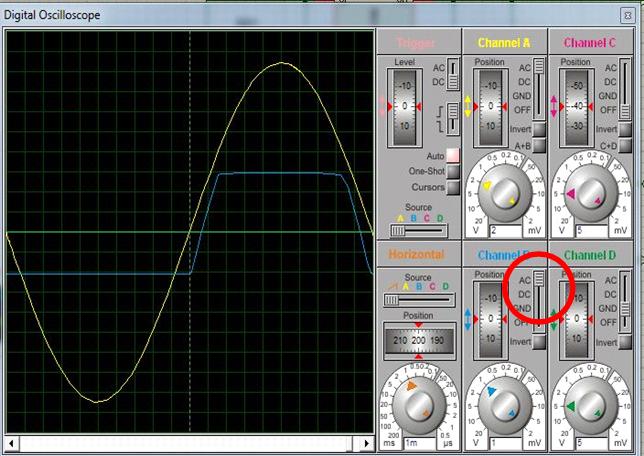Enable One-Shot trigger mode
Screen dimensions: 644x456
[453, 171]
